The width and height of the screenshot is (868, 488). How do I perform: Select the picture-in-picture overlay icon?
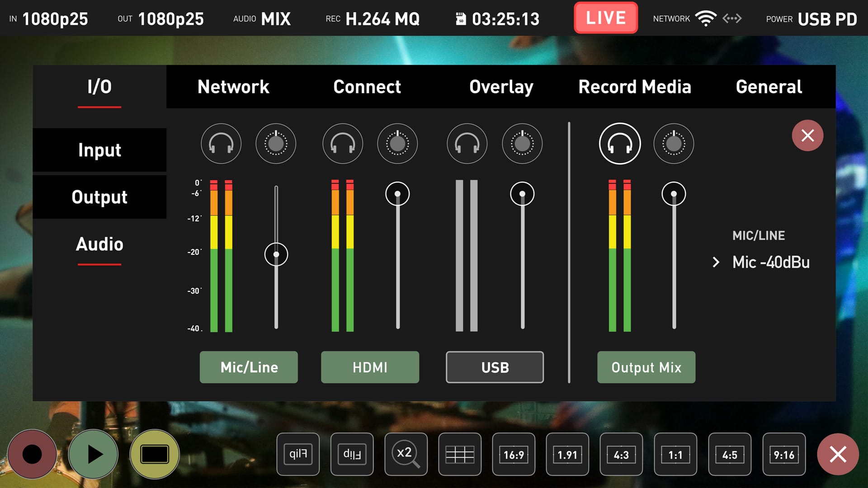[x=155, y=454]
